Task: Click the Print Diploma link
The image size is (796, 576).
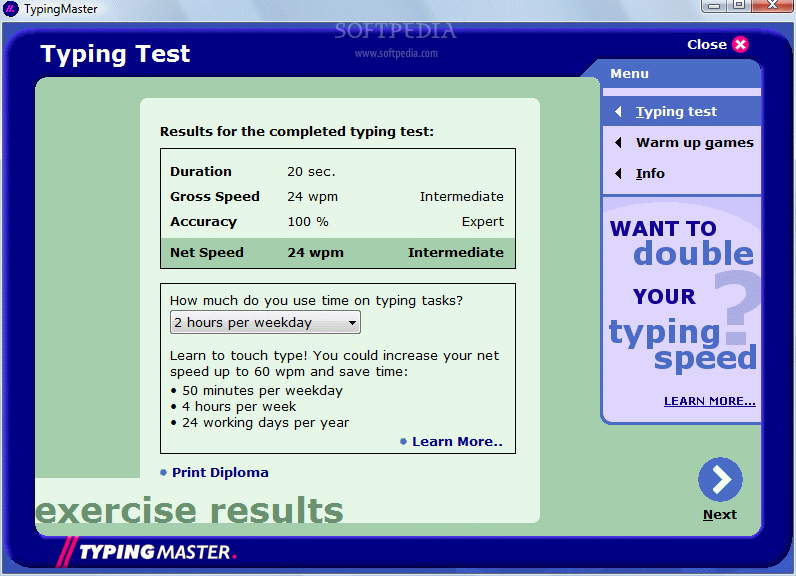Action: pos(220,472)
